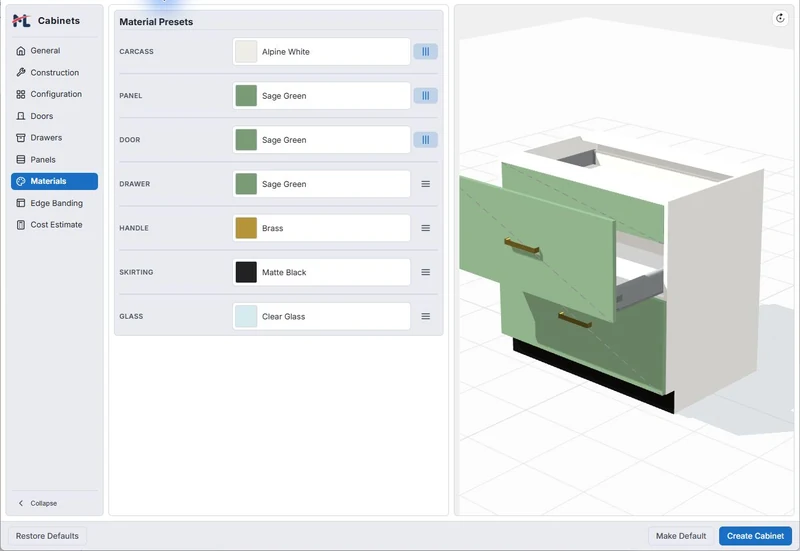800x551 pixels.
Task: Click the CARCASS row label
Action: [136, 52]
